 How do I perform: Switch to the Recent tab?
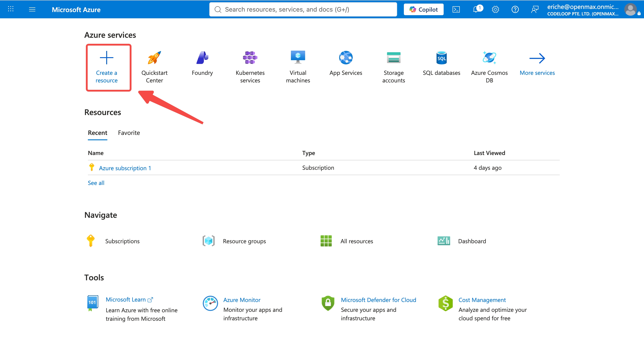97,133
